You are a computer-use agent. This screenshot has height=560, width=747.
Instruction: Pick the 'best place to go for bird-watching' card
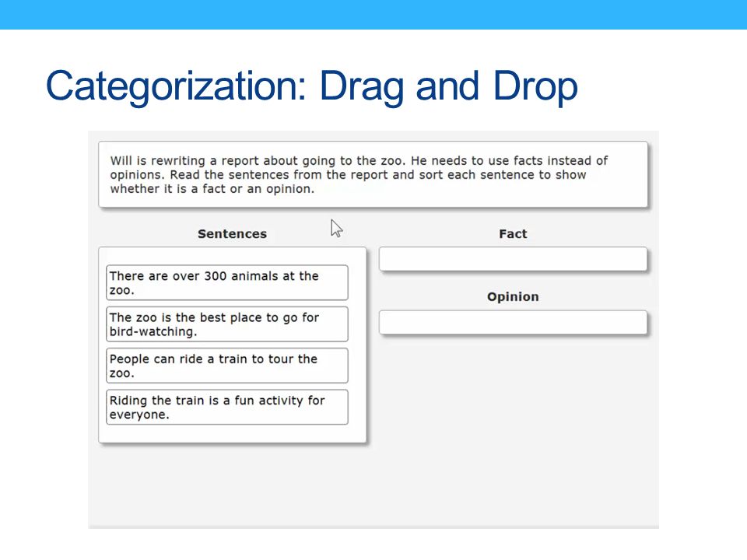click(x=227, y=324)
